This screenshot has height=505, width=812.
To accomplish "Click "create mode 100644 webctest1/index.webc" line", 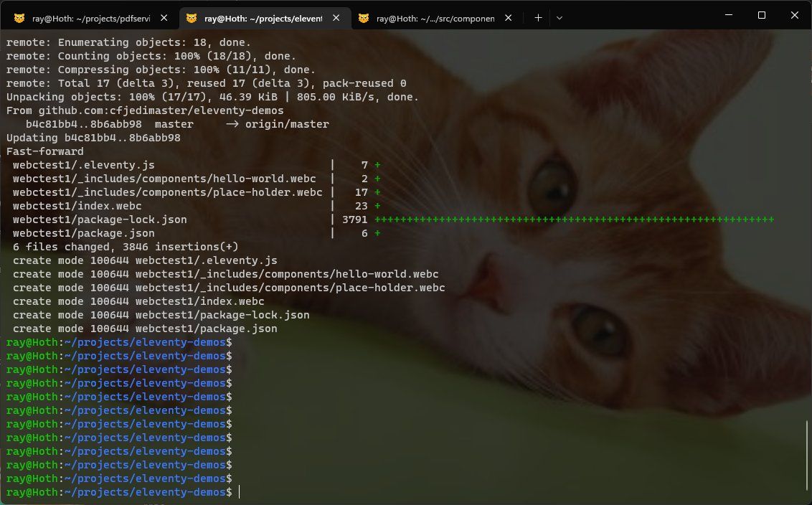I will click(x=138, y=301).
